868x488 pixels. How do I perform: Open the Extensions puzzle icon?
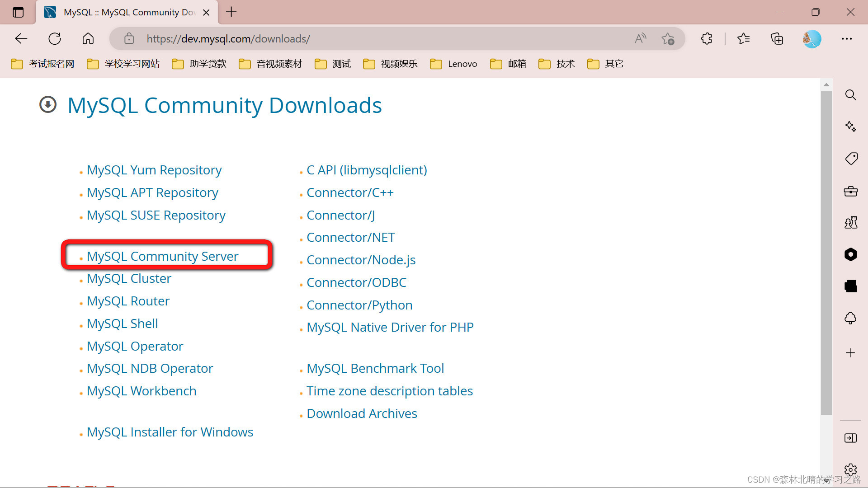pyautogui.click(x=707, y=39)
